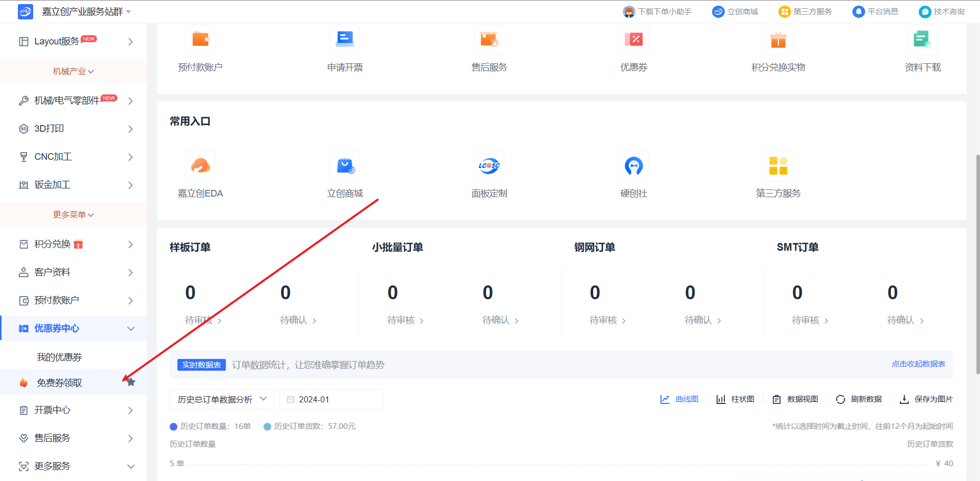Viewport: 980px width, 481px height.
Task: Open the 预付款账户 wallet icon
Action: coord(200,39)
